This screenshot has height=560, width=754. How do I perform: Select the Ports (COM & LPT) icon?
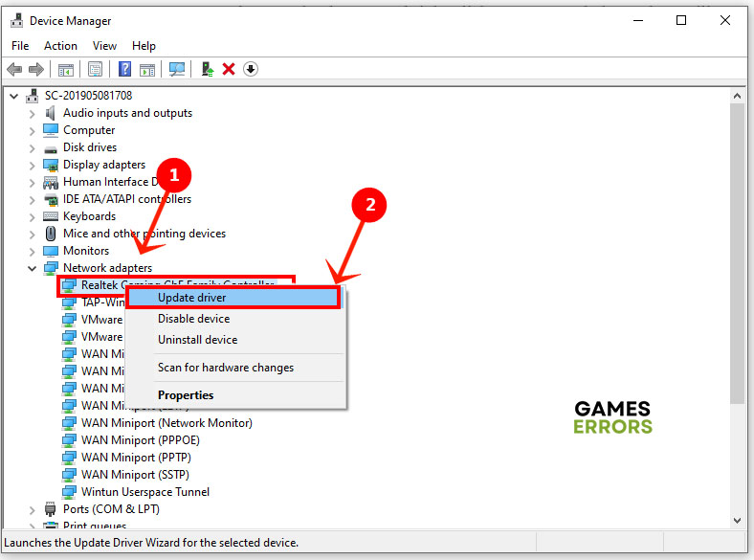[x=50, y=509]
